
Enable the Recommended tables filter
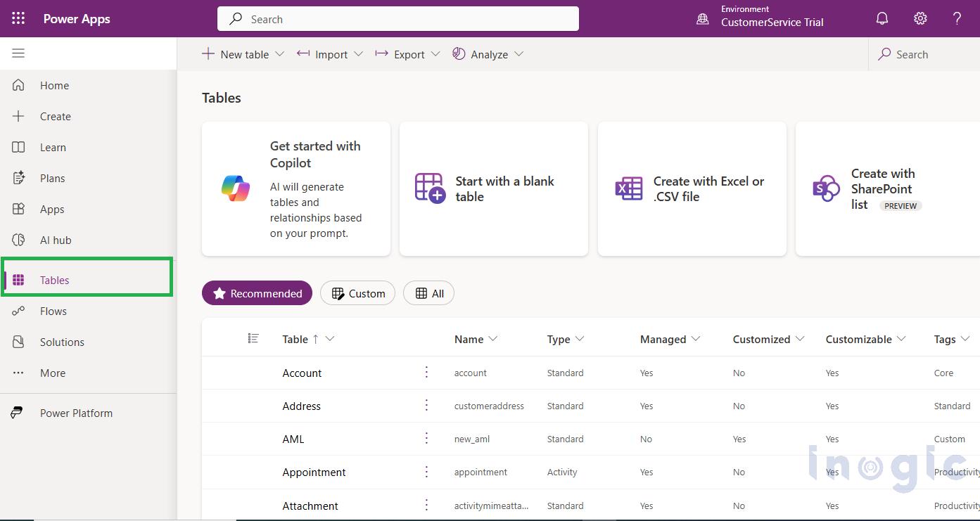point(257,292)
